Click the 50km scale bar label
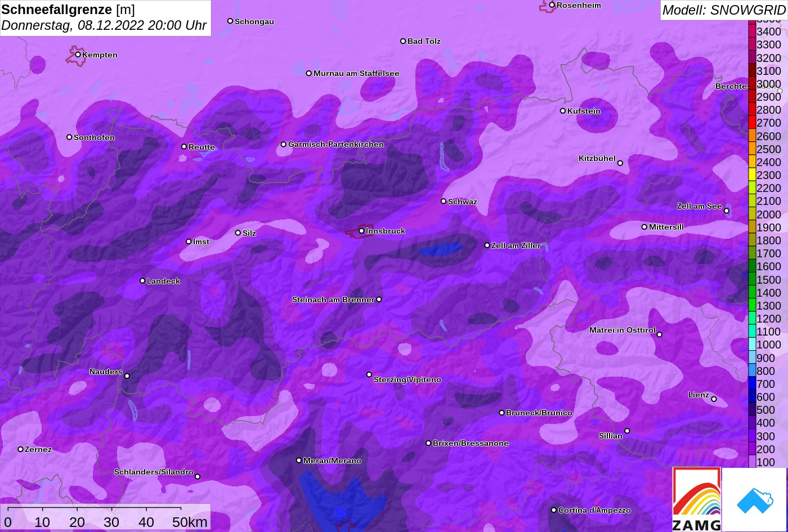Image resolution: width=788 pixels, height=532 pixels. (x=190, y=522)
